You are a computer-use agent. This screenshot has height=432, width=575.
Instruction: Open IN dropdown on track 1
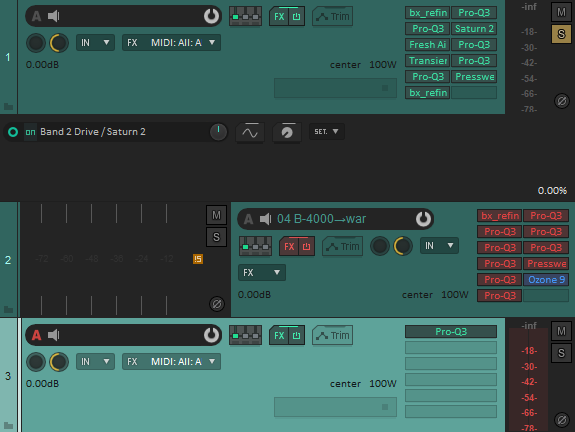pos(95,43)
